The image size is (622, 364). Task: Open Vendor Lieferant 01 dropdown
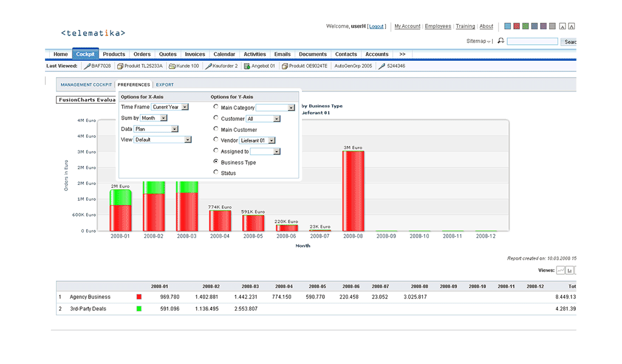click(x=258, y=141)
